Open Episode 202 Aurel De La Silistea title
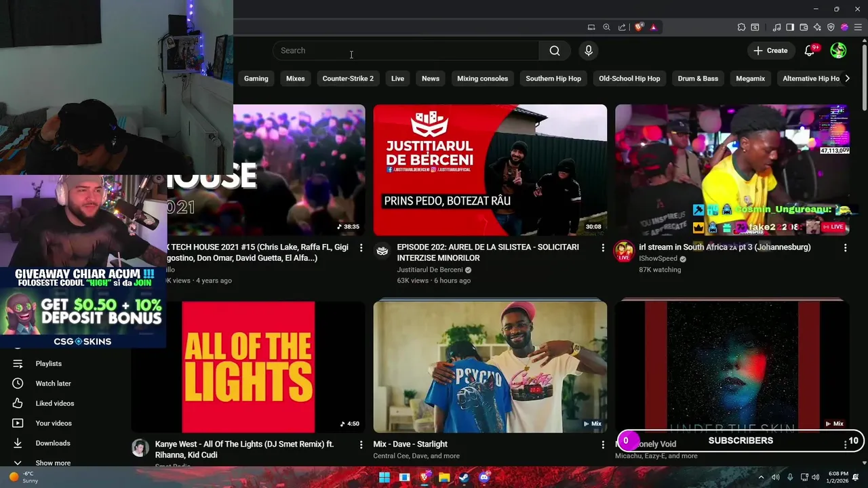The width and height of the screenshot is (868, 488). pos(488,253)
